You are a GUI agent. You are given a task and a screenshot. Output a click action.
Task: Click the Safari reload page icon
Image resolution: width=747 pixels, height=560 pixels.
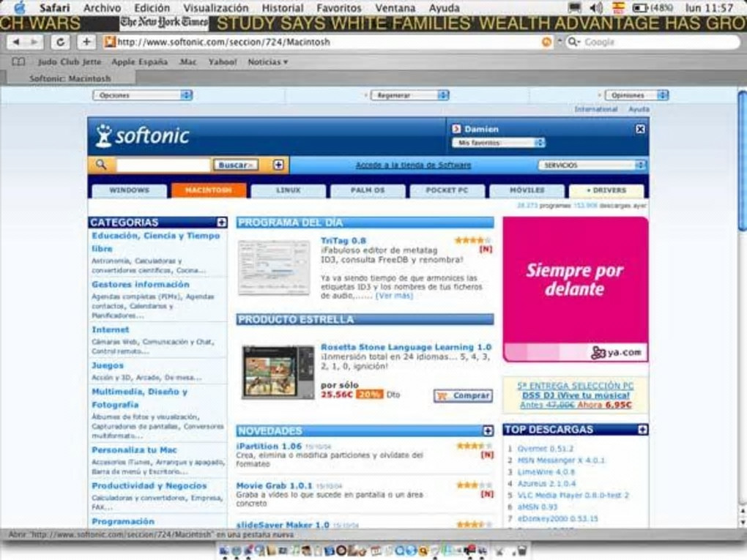60,42
